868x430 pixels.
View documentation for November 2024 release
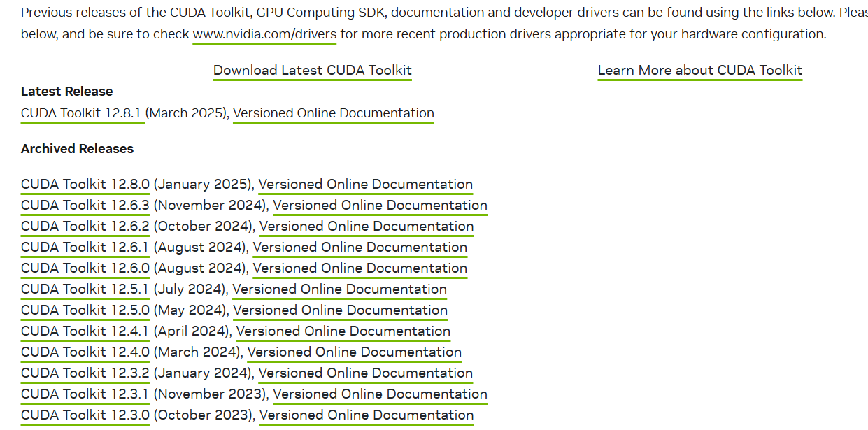380,206
